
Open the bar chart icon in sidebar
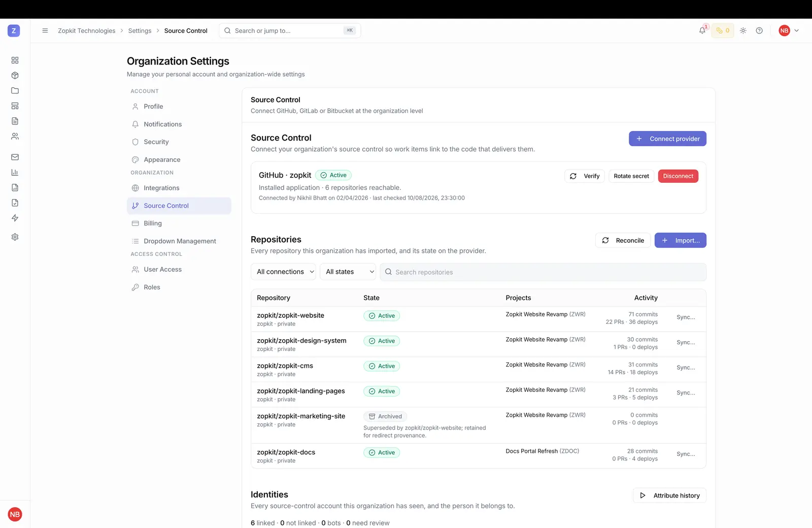click(x=15, y=173)
